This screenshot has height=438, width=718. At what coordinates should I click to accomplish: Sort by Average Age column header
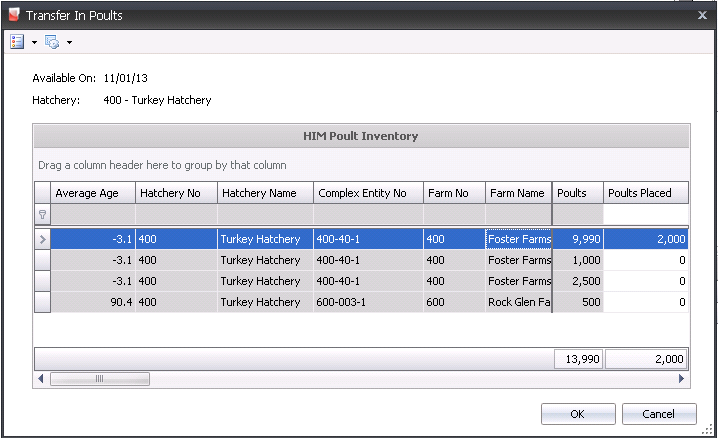[93, 193]
